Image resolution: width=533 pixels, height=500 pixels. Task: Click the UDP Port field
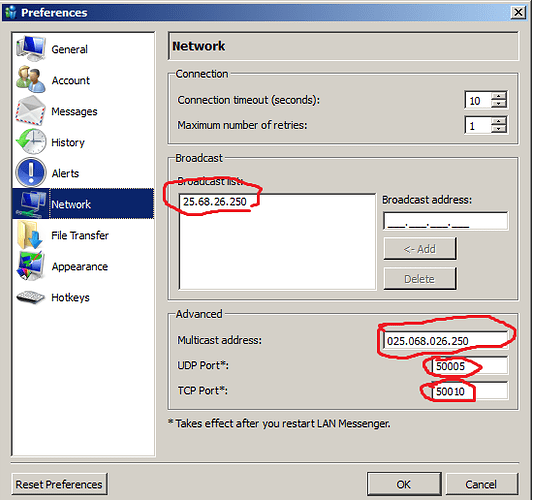[470, 366]
